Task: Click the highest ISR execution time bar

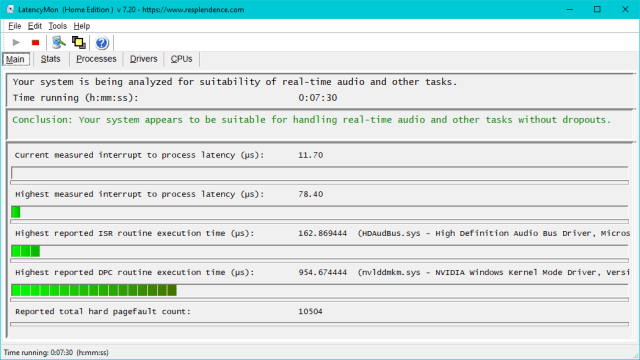Action: click(320, 251)
